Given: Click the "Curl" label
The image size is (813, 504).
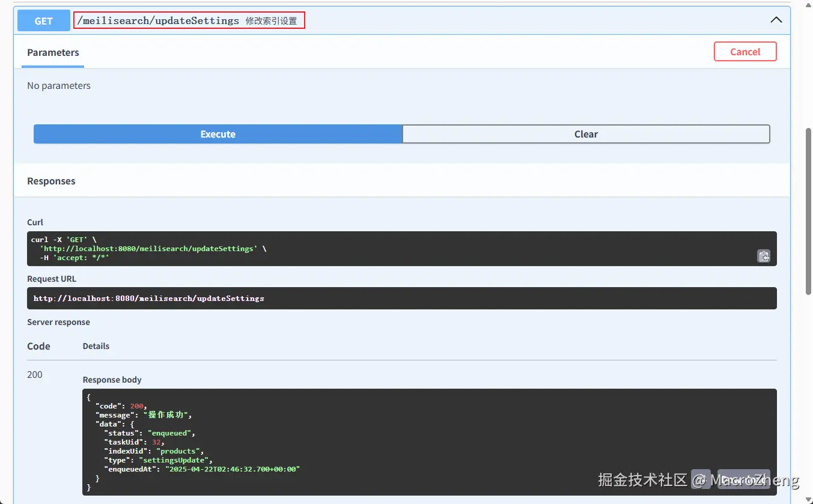Looking at the screenshot, I should (35, 222).
